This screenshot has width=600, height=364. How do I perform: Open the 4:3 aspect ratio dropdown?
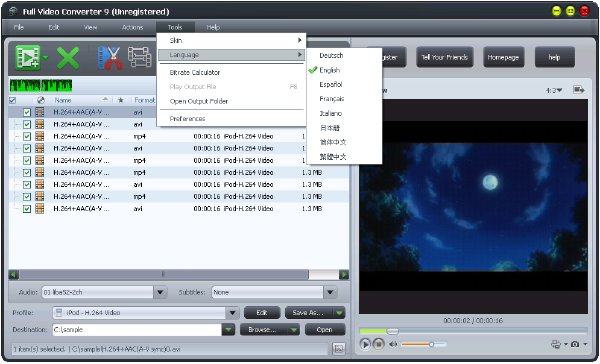pos(554,91)
